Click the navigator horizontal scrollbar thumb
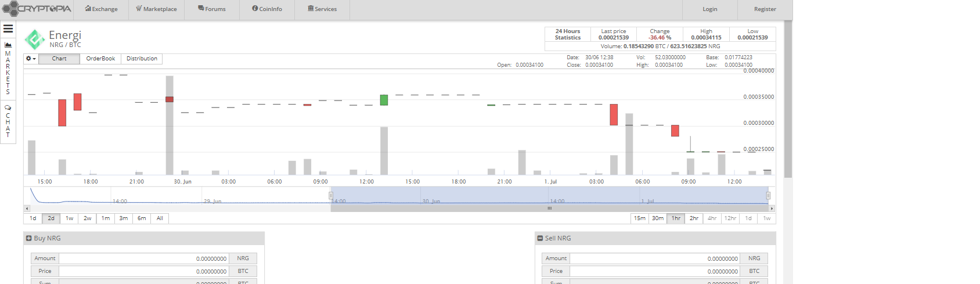This screenshot has height=284, width=980. point(549,208)
